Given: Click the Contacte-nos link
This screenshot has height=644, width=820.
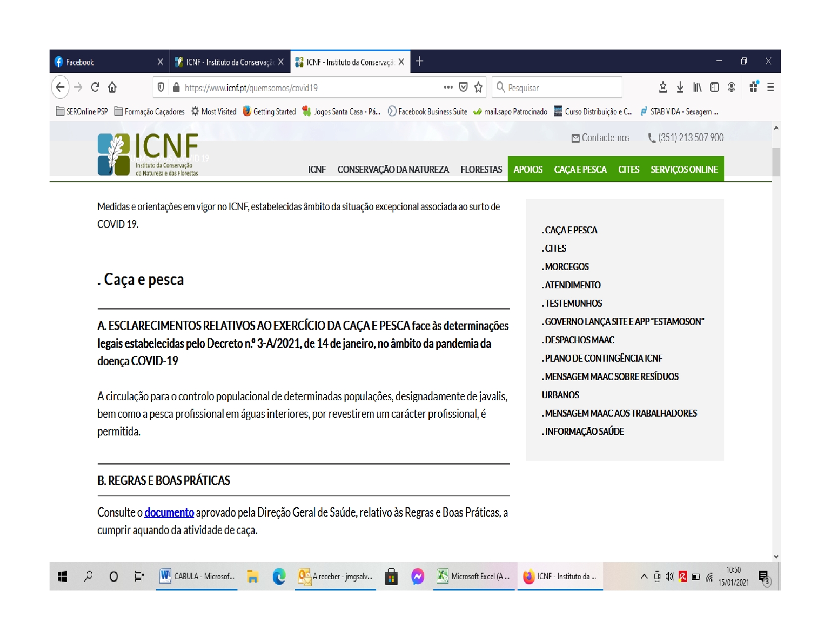Looking at the screenshot, I should click(x=600, y=138).
